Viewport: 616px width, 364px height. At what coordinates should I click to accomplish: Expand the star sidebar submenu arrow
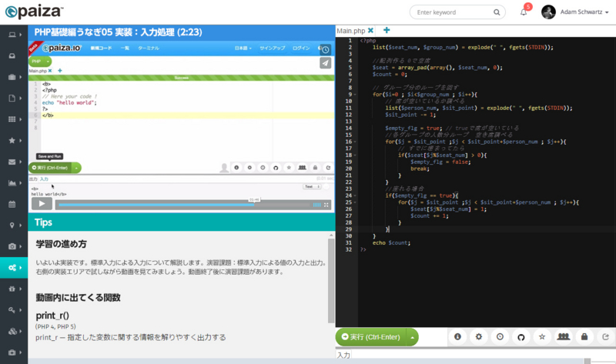(21, 141)
